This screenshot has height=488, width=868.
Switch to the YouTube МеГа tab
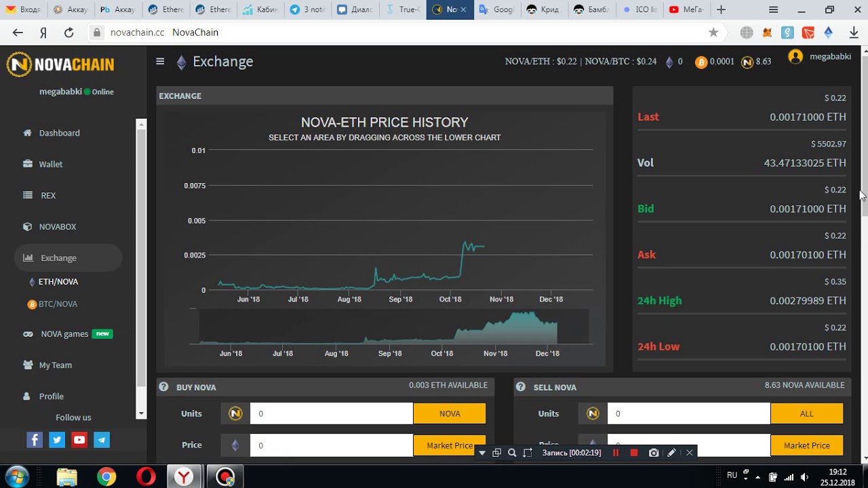(x=686, y=9)
